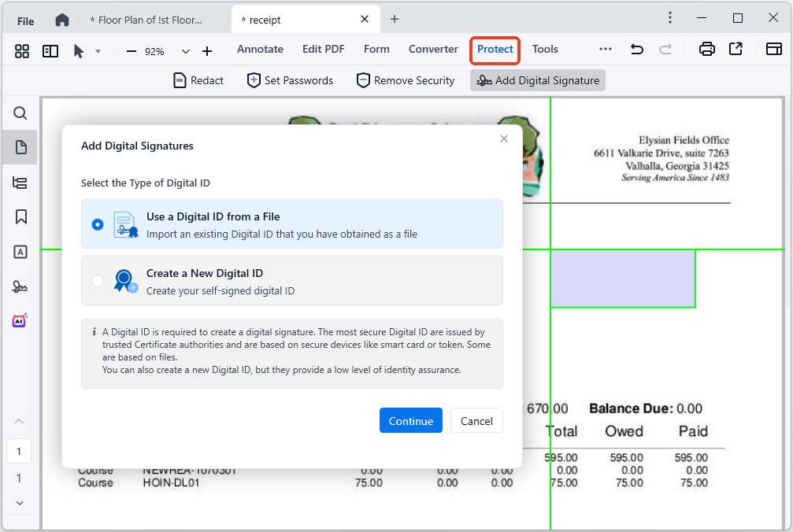793x532 pixels.
Task: Click the undo arrow
Action: point(636,50)
